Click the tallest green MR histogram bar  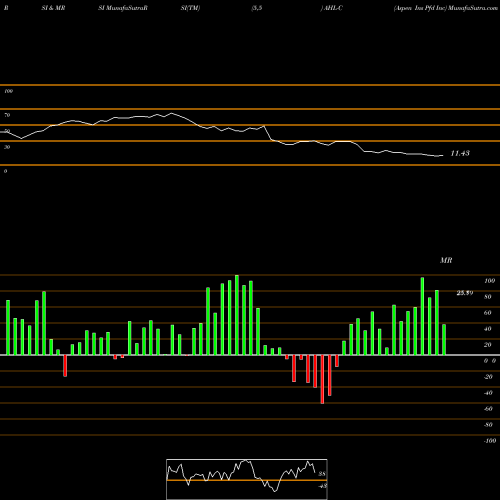pyautogui.click(x=237, y=315)
